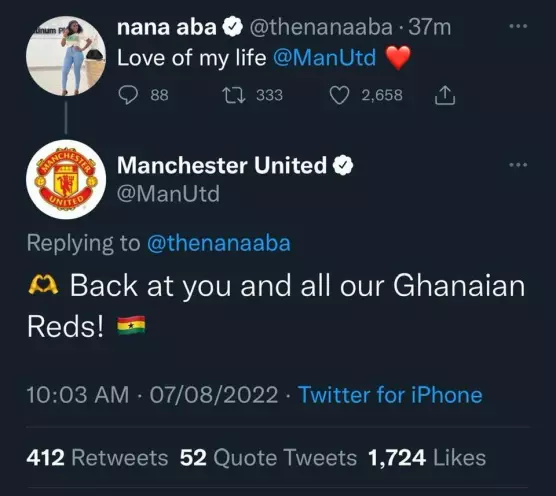This screenshot has width=556, height=496.
Task: Click the 10:03 AM tweet timestamp
Action: [x=78, y=395]
